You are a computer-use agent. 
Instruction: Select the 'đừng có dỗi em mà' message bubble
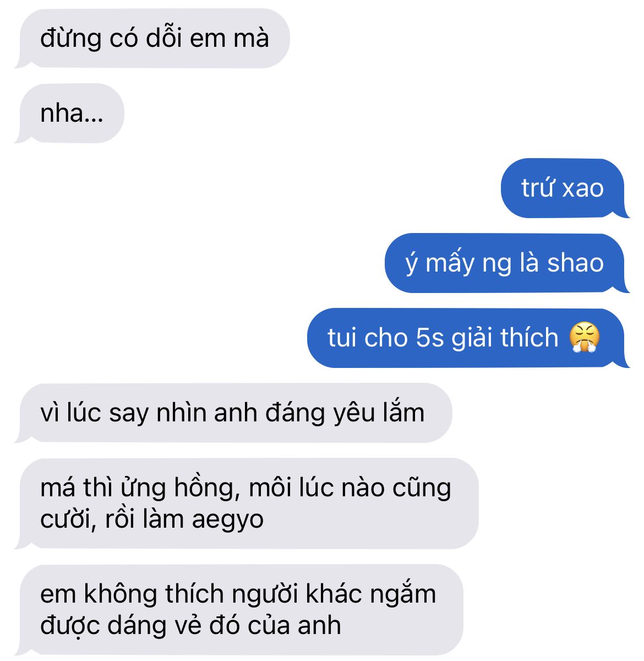point(152,39)
